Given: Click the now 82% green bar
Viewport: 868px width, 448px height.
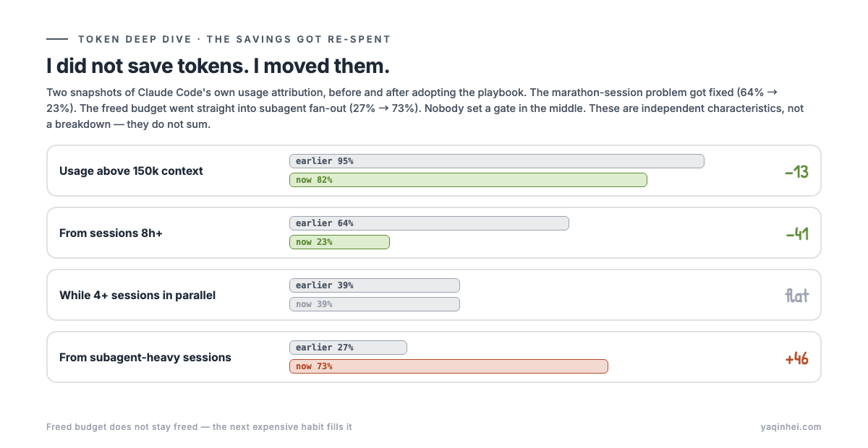Looking at the screenshot, I should pos(468,180).
